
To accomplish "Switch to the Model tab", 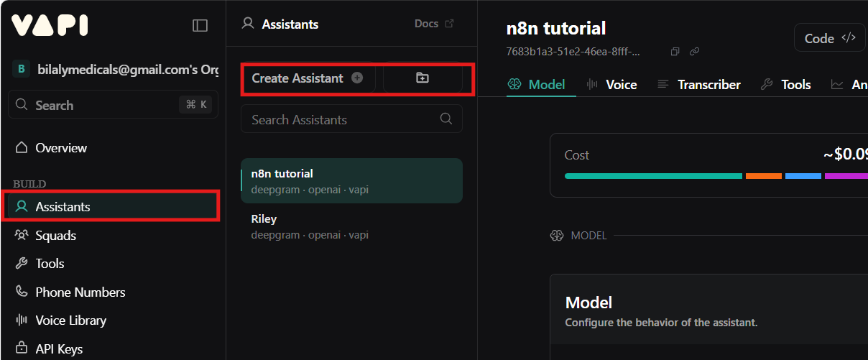I will (x=536, y=85).
